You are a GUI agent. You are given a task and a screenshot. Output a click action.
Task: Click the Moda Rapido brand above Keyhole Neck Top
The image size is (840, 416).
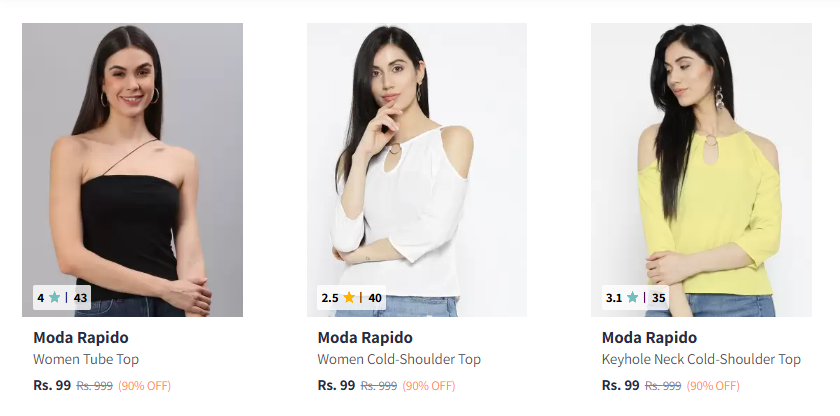(x=649, y=337)
